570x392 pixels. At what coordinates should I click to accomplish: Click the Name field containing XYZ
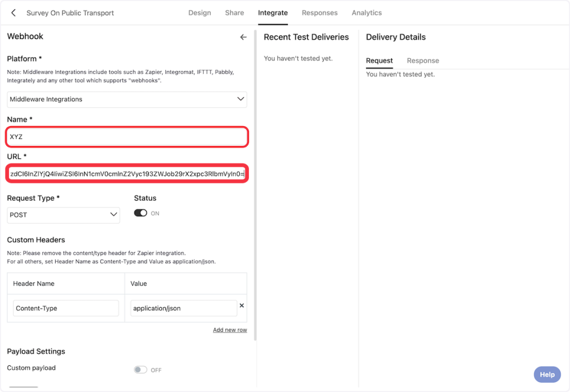coord(127,137)
